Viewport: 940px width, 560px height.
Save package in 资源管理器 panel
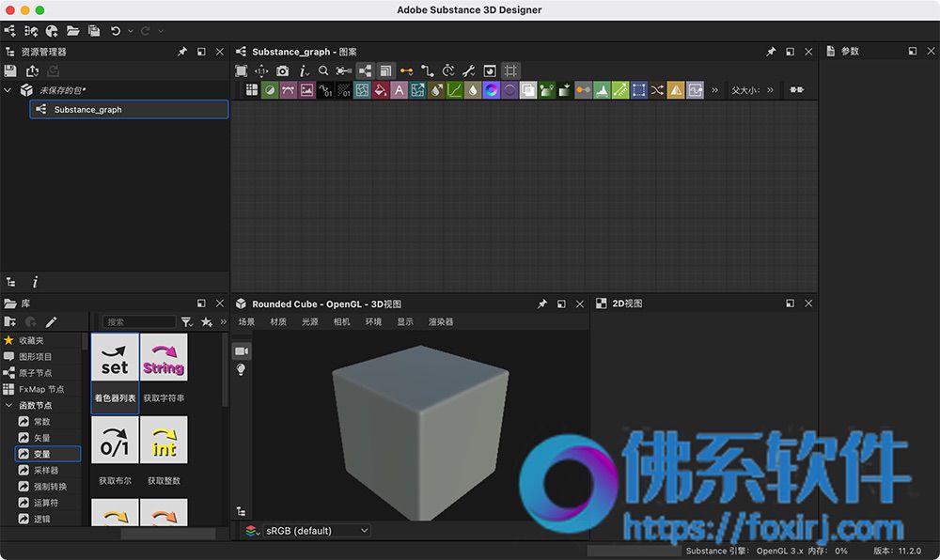(10, 70)
